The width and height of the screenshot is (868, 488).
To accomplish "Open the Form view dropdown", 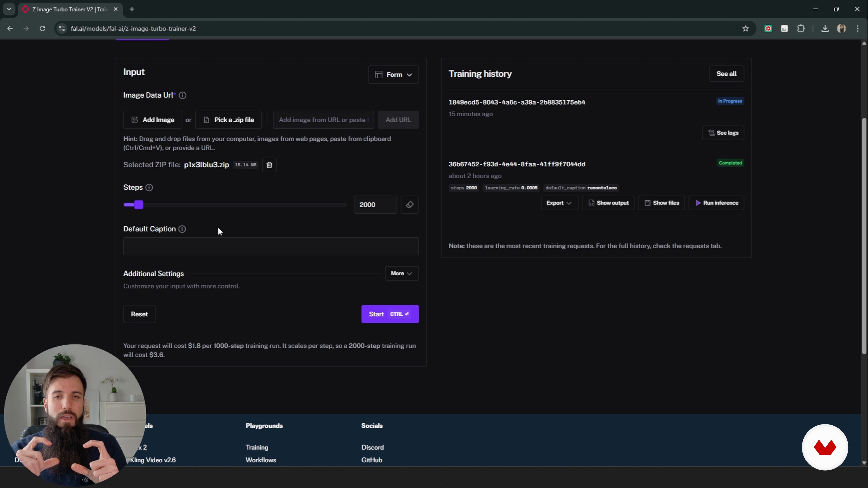I will (393, 74).
